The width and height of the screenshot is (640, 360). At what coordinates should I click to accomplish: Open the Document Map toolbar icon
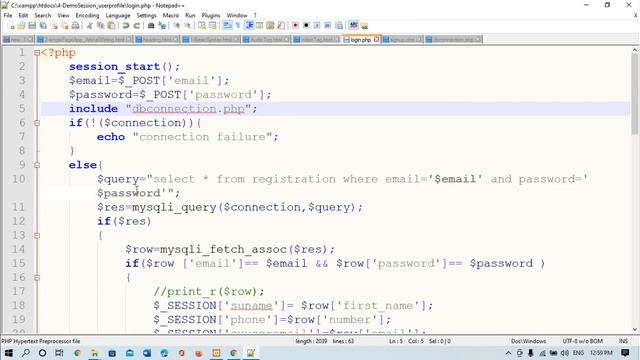tap(270, 26)
